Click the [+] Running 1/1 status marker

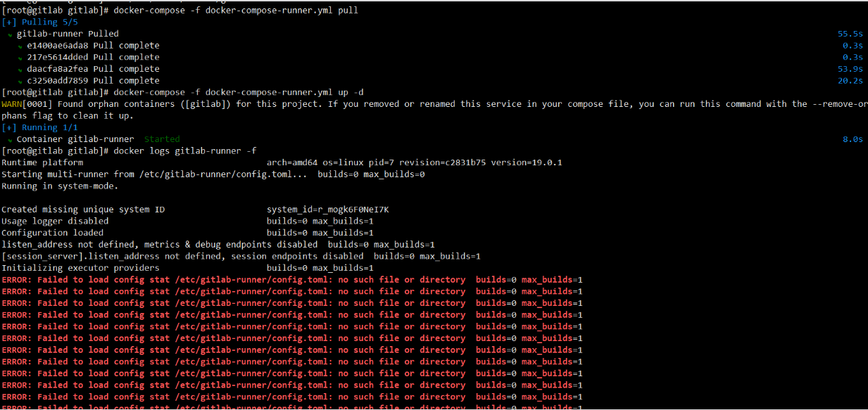(39, 127)
